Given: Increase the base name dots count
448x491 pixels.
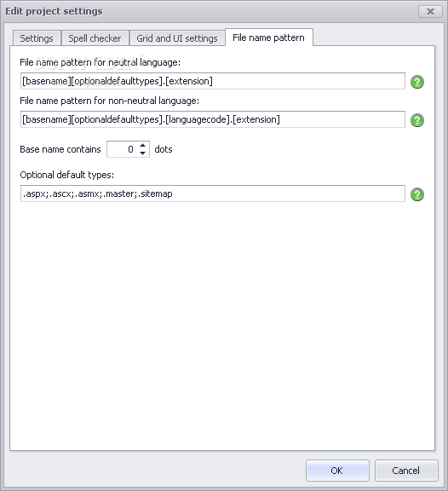Looking at the screenshot, I should click(142, 146).
